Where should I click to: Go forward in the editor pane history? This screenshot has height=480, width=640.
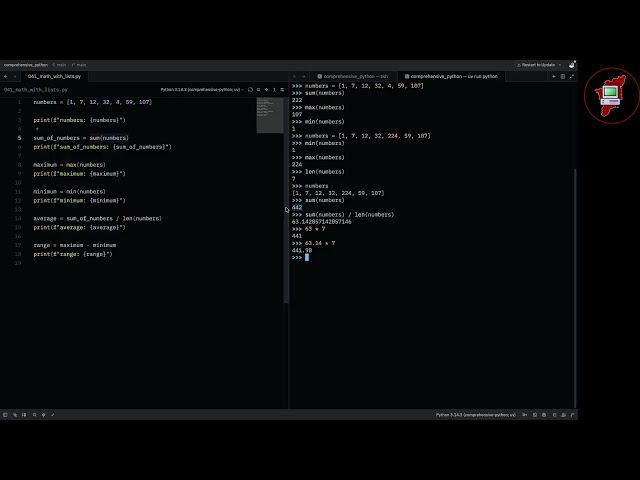[15, 76]
